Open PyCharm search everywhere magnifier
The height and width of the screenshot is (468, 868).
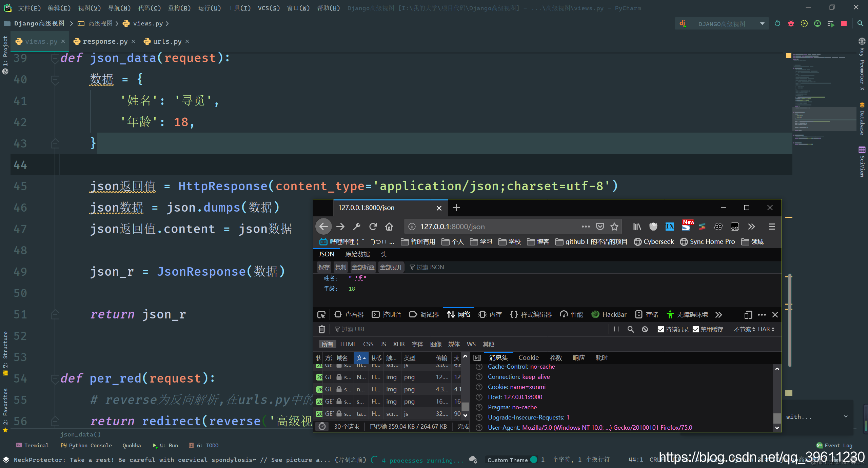coord(860,23)
